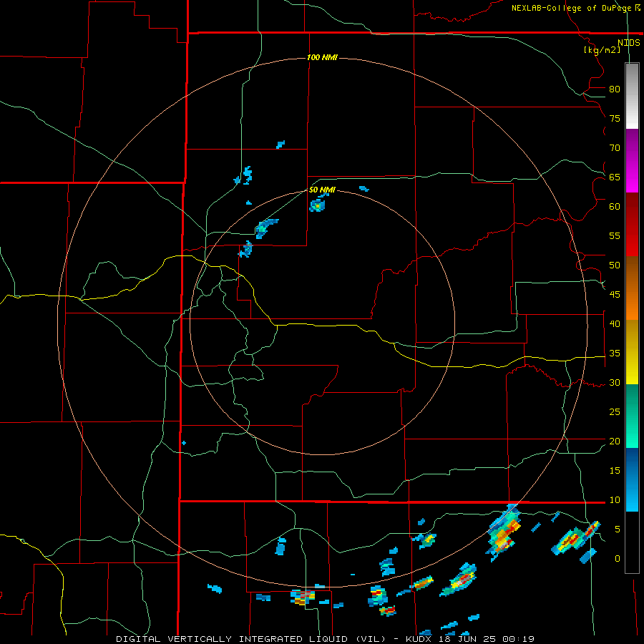Click scale value 45
The height and width of the screenshot is (644, 644).
615,295
